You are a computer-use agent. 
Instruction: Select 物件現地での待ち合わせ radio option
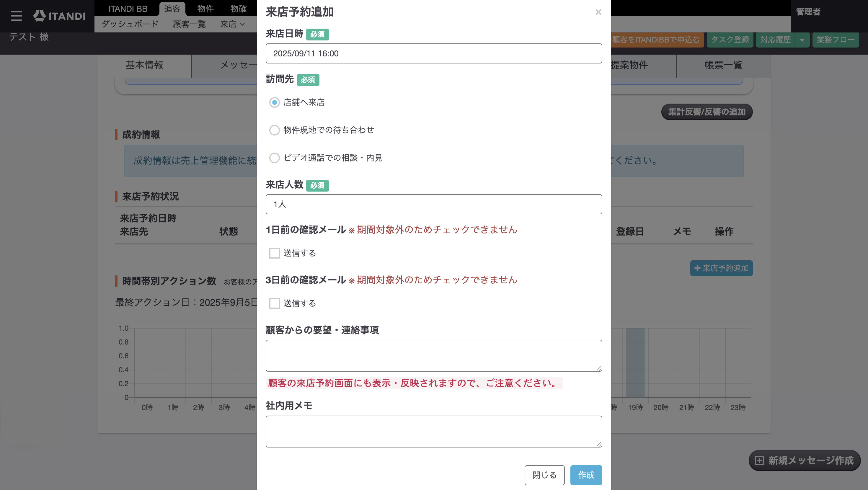pos(274,130)
